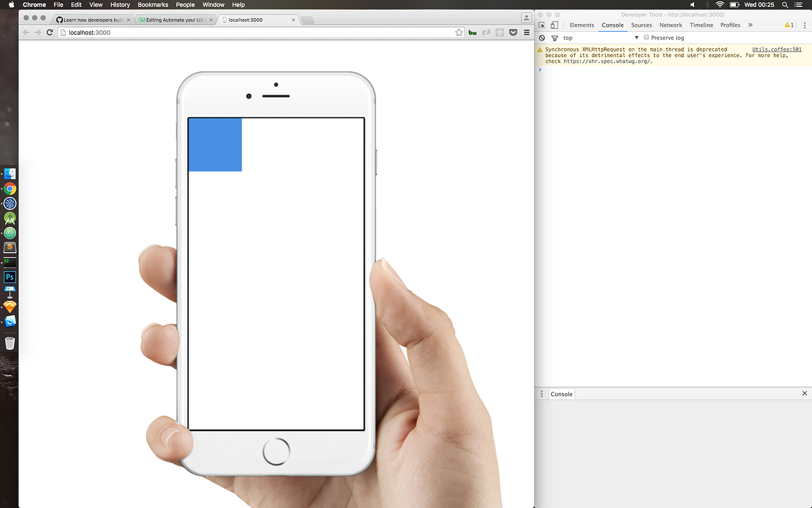
Task: Click inside the browser address bar
Action: (190, 32)
